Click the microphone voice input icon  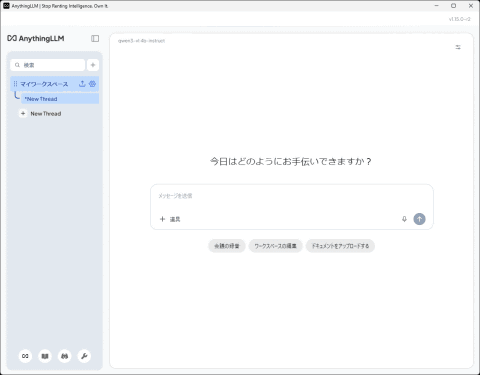tap(404, 219)
